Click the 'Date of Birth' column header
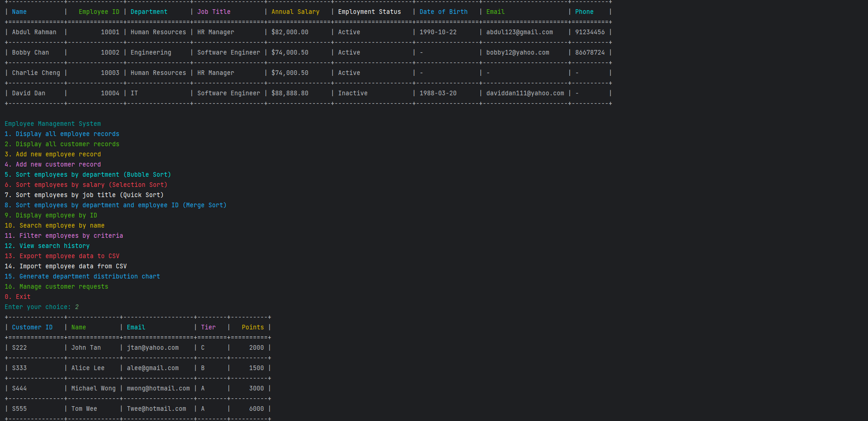The width and height of the screenshot is (868, 421). [444, 12]
